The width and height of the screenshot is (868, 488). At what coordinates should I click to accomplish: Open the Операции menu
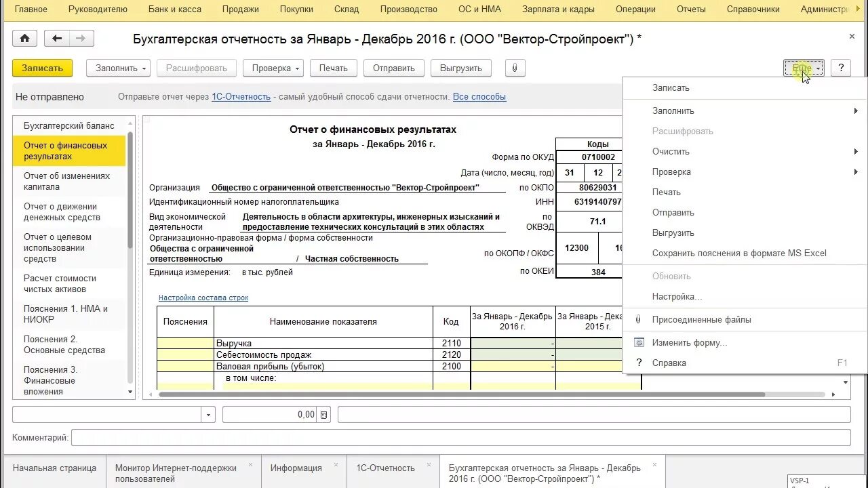[635, 9]
